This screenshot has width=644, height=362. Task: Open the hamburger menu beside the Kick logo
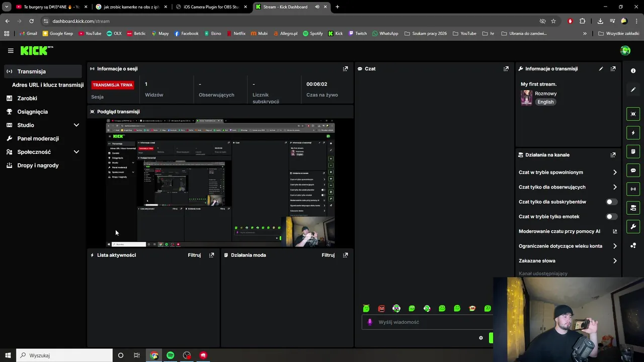tap(11, 50)
